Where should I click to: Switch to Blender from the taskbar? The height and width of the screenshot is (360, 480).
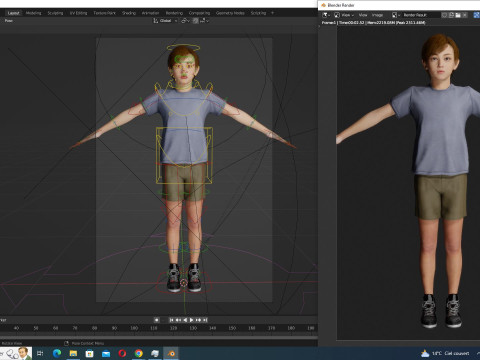coord(171,353)
